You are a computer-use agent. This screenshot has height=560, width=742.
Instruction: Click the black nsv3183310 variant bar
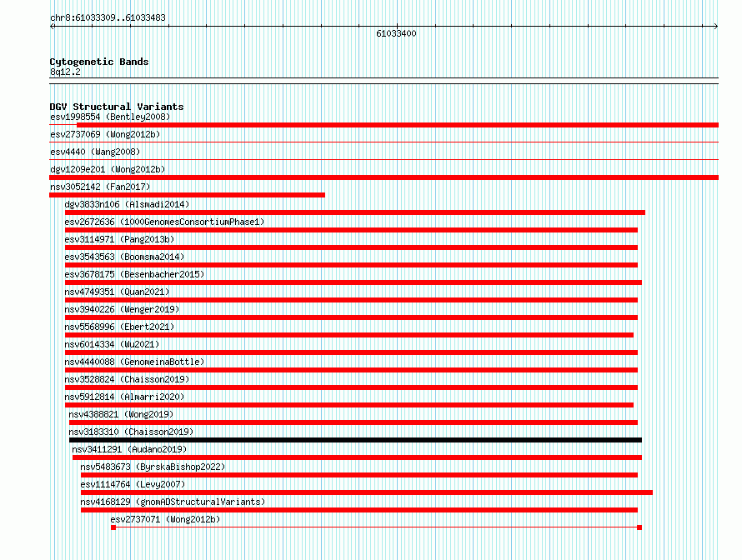tap(355, 440)
